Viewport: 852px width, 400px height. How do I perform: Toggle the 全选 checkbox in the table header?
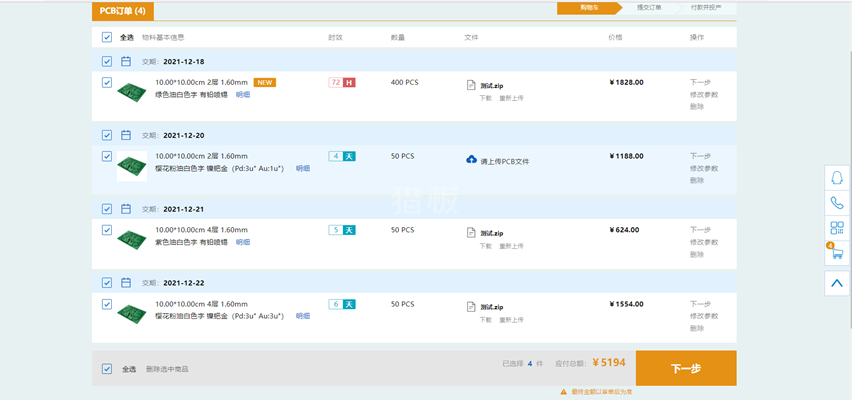107,37
